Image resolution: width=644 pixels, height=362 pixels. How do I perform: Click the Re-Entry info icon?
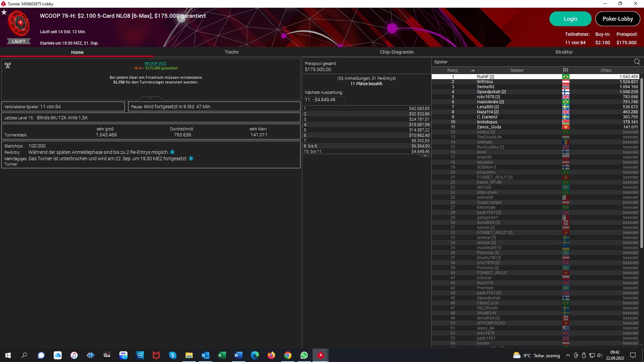[172, 152]
